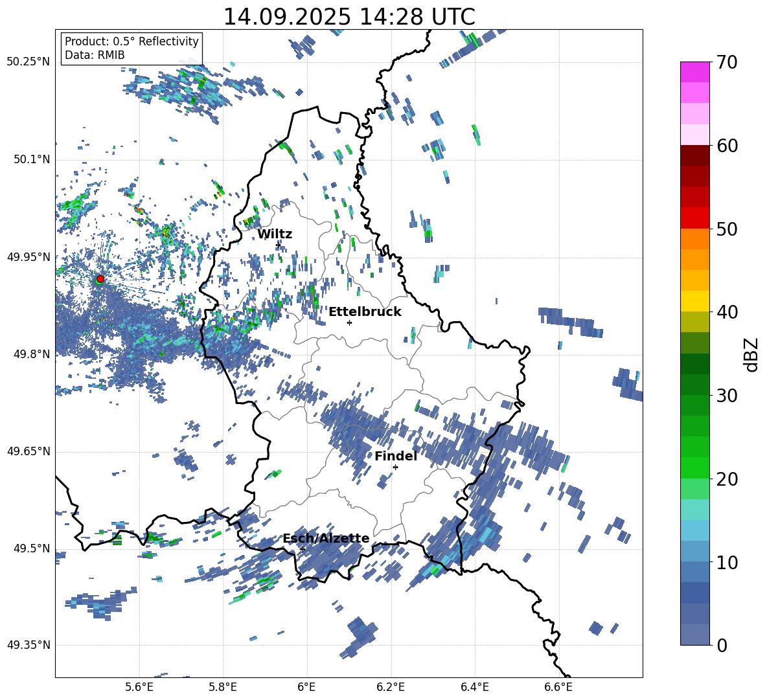
Task: Click the colorbar tick value 50
Action: 727,229
